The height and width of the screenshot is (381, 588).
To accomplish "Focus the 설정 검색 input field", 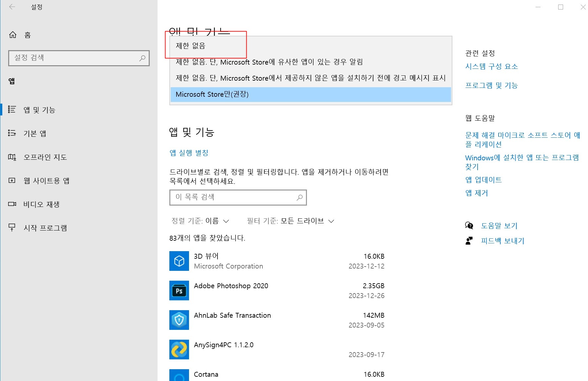I will click(x=79, y=58).
